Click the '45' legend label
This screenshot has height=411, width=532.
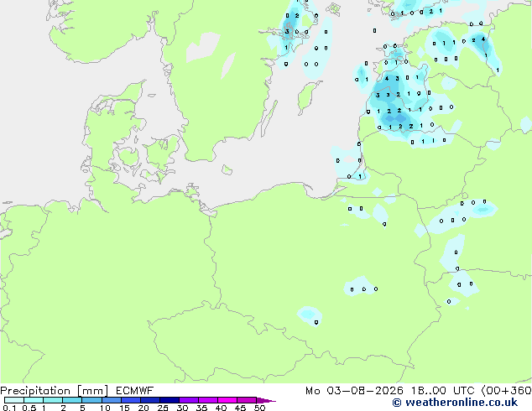click(240, 408)
